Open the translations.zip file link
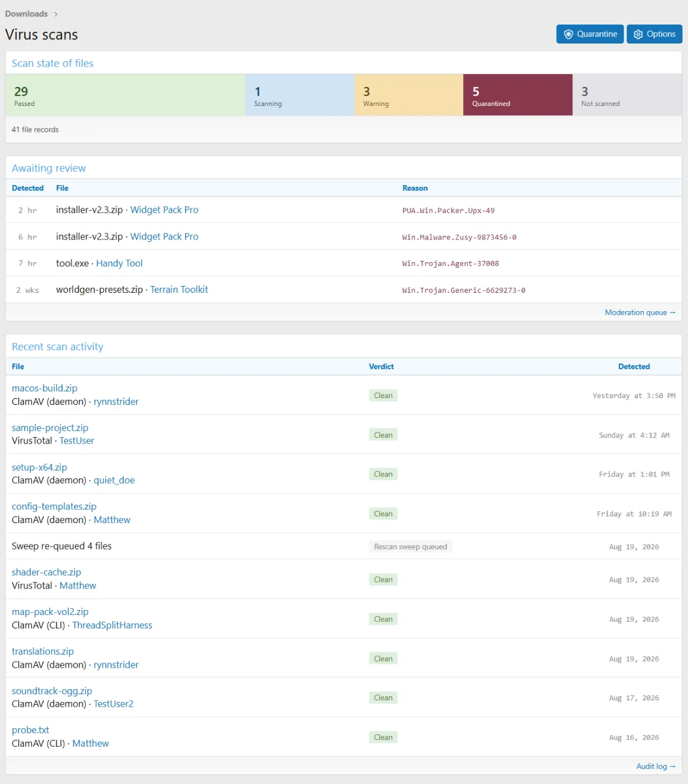This screenshot has height=784, width=688. click(43, 651)
